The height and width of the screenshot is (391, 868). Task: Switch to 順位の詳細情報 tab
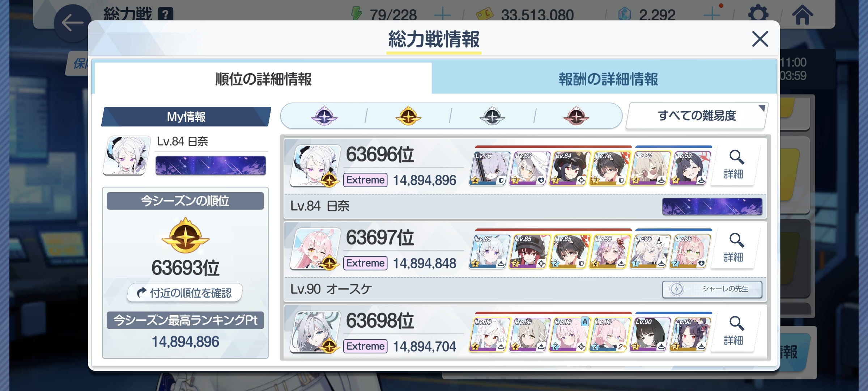click(x=263, y=79)
